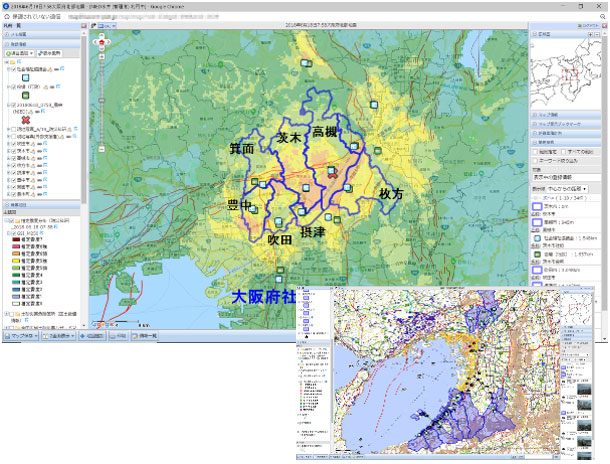Expand the 島本町 layer tree node
The width and height of the screenshot is (610, 464).
click(x=8, y=194)
